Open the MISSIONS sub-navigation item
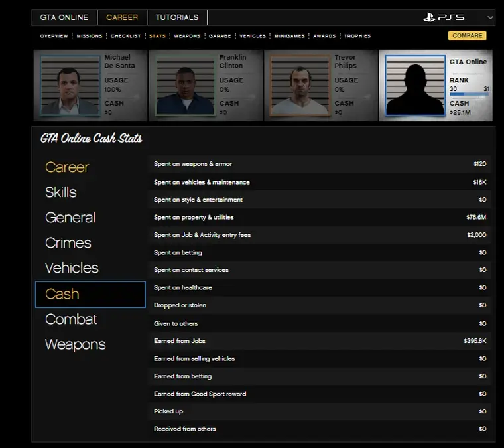 (90, 36)
